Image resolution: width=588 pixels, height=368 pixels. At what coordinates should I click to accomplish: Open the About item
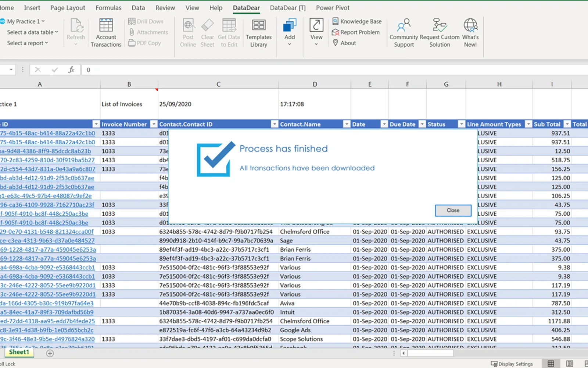[344, 43]
